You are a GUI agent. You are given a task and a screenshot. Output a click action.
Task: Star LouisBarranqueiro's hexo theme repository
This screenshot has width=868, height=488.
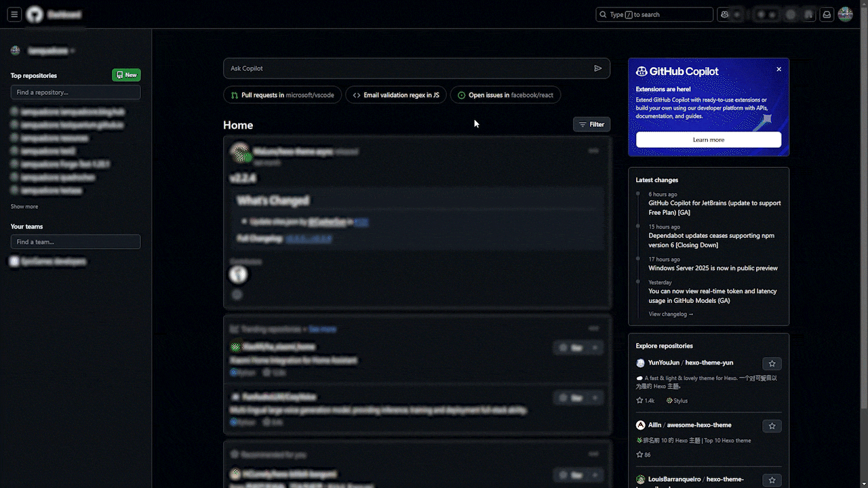(x=772, y=480)
